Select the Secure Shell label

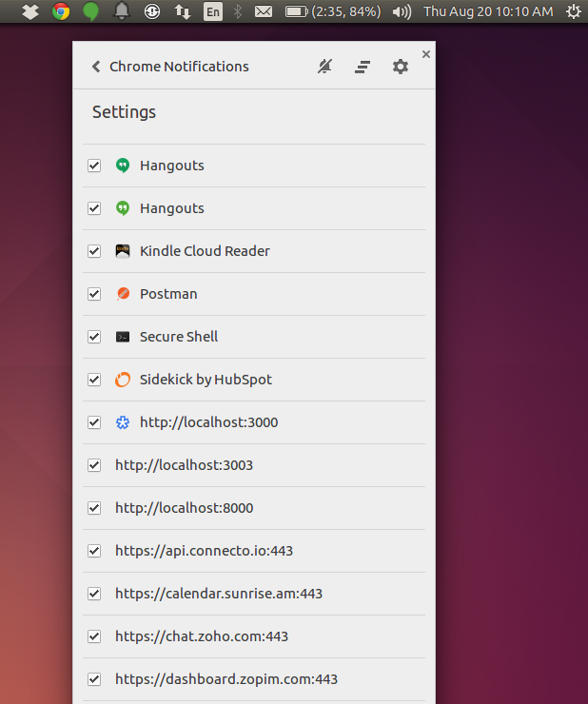click(179, 337)
